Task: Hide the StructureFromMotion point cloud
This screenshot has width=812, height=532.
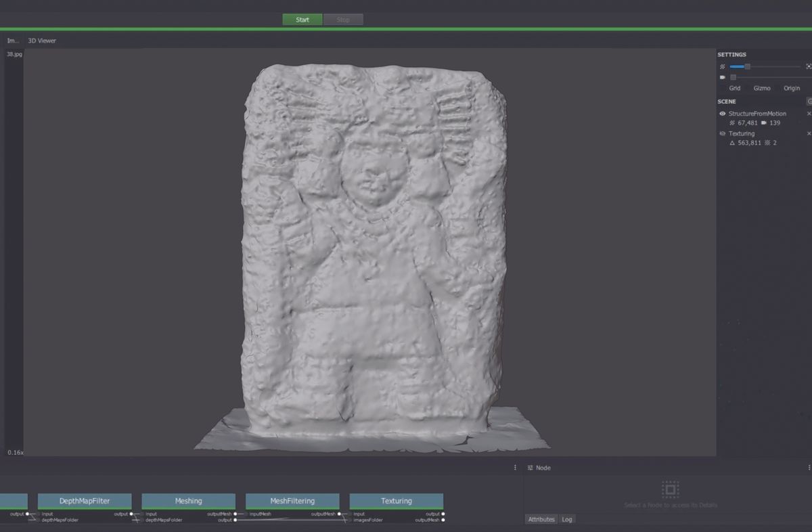Action: (722, 113)
